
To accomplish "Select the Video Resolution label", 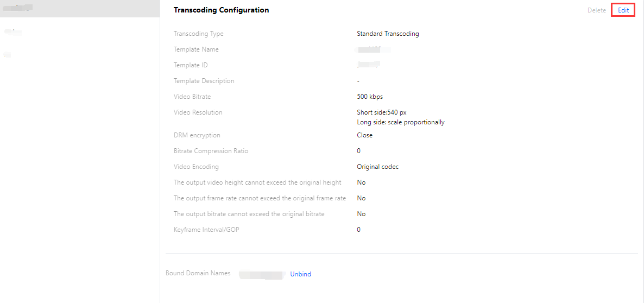I will click(x=198, y=112).
